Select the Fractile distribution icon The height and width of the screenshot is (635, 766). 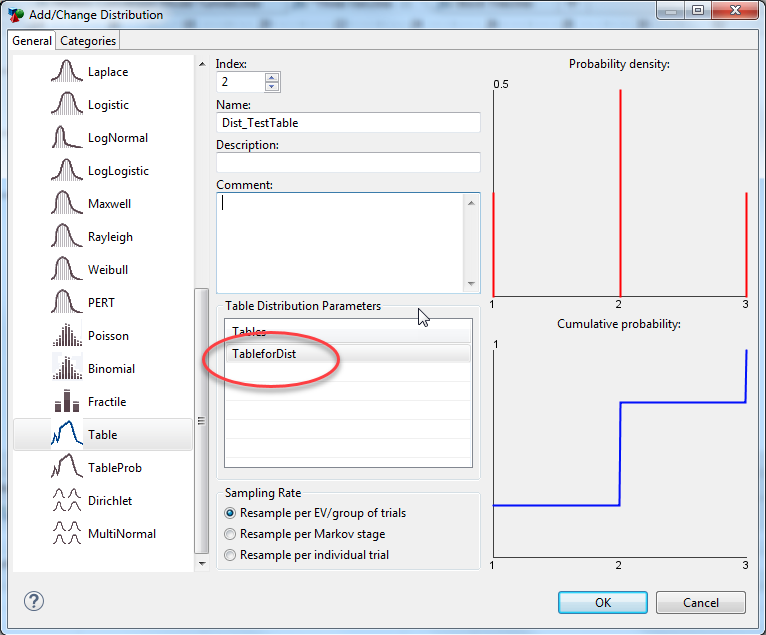[x=66, y=402]
